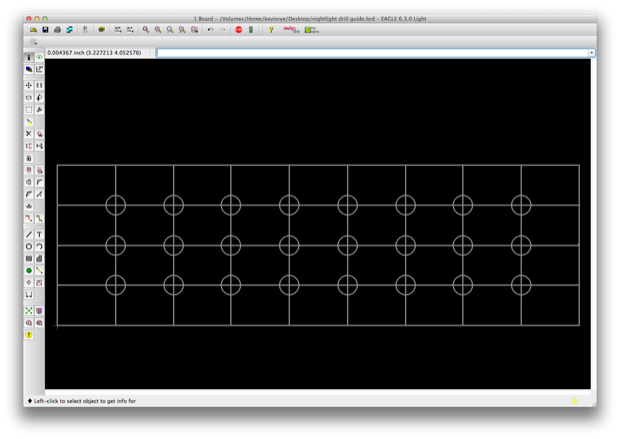Select the Miter tool
The image size is (620, 439).
pyautogui.click(x=39, y=182)
